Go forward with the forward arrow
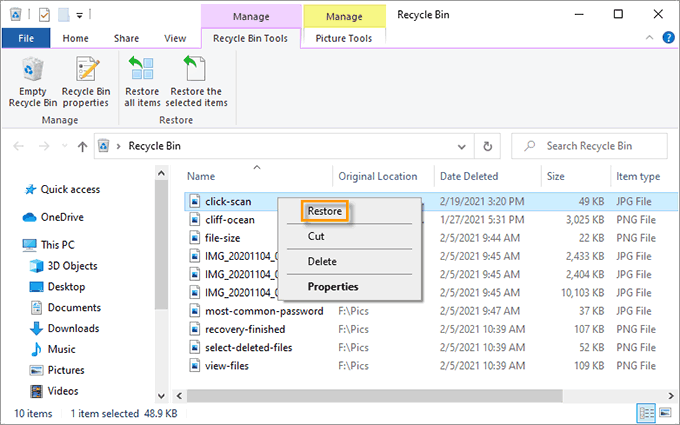 click(x=44, y=146)
